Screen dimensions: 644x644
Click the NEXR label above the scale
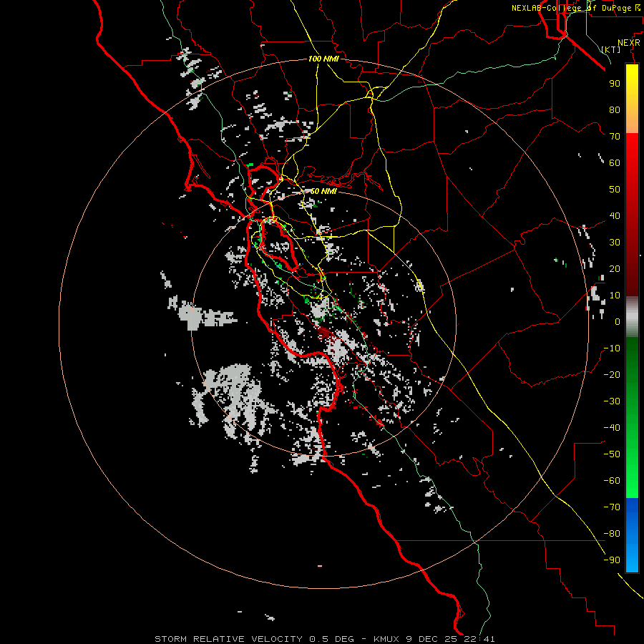click(x=629, y=43)
